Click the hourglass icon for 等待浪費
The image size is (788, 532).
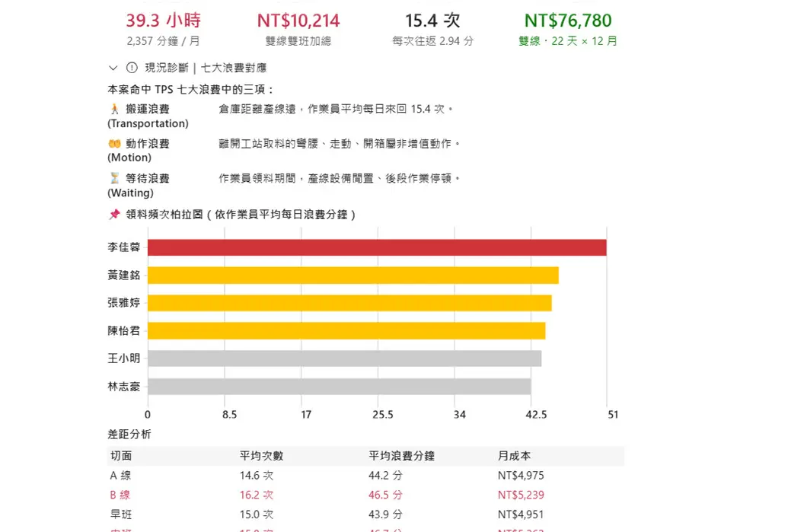114,178
